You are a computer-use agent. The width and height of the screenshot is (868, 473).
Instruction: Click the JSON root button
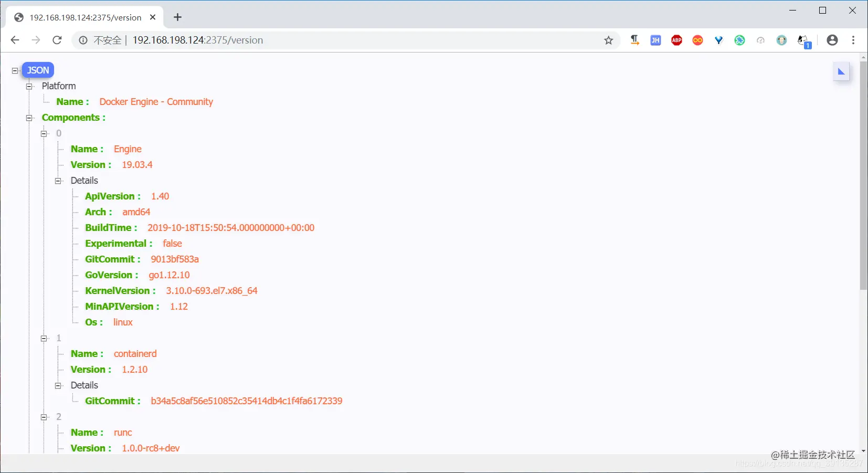pyautogui.click(x=38, y=70)
